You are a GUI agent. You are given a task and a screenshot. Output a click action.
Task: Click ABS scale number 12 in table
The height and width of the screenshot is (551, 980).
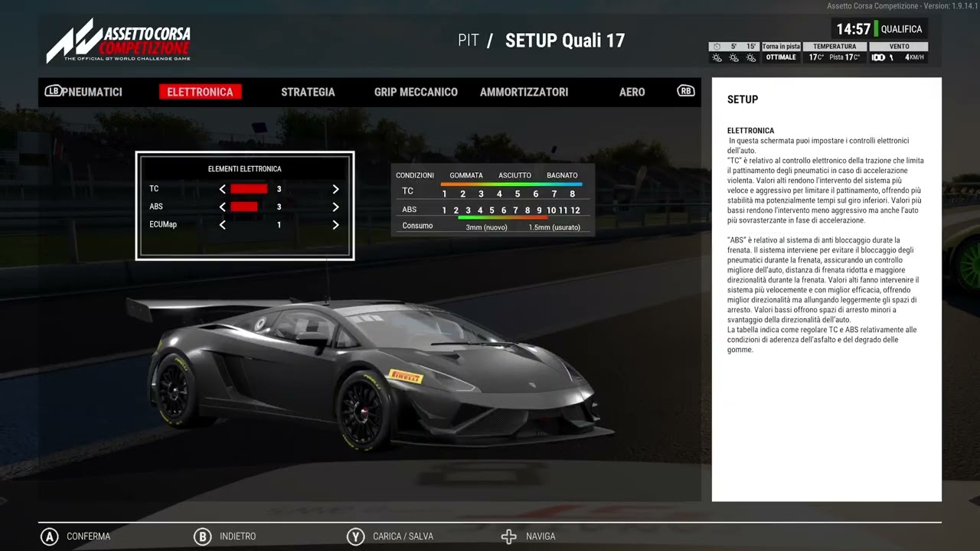click(x=575, y=210)
